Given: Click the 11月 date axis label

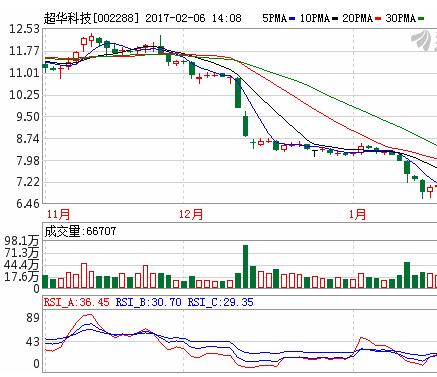Looking at the screenshot, I should click(58, 214).
